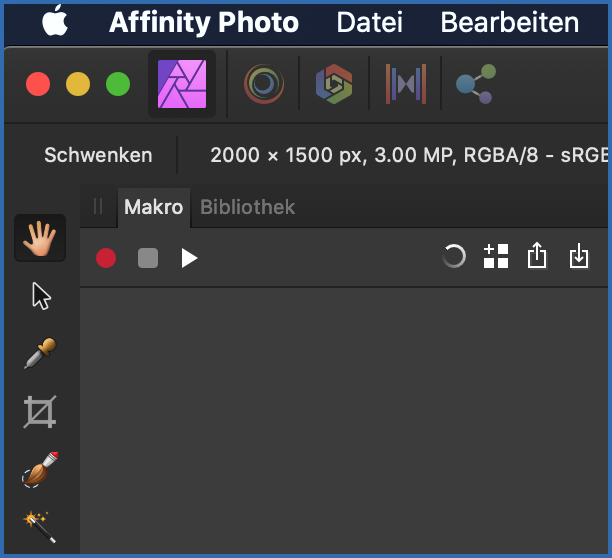612x558 pixels.
Task: Open the Develop Persona
Action: point(333,84)
